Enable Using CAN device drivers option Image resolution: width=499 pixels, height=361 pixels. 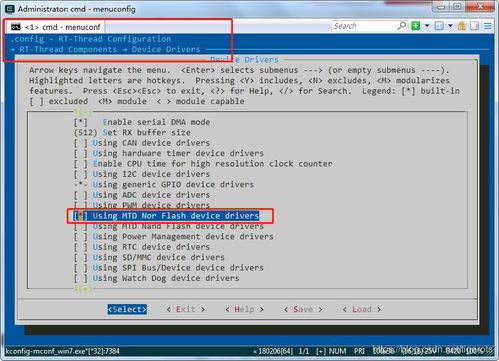pos(142,143)
